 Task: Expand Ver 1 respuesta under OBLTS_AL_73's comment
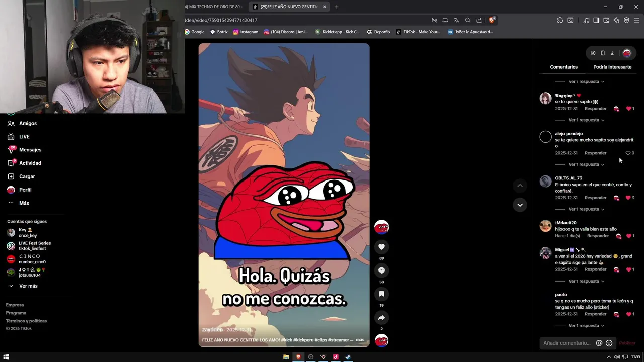586,209
